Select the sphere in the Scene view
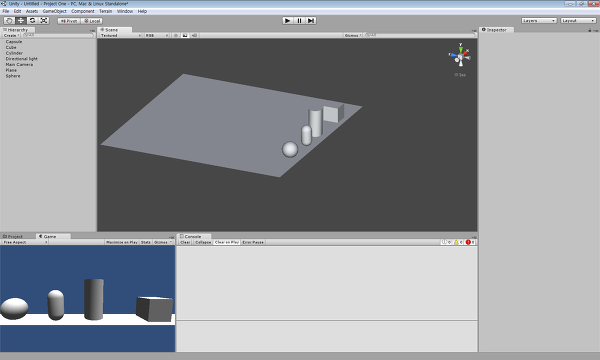This screenshot has height=360, width=600. [290, 149]
